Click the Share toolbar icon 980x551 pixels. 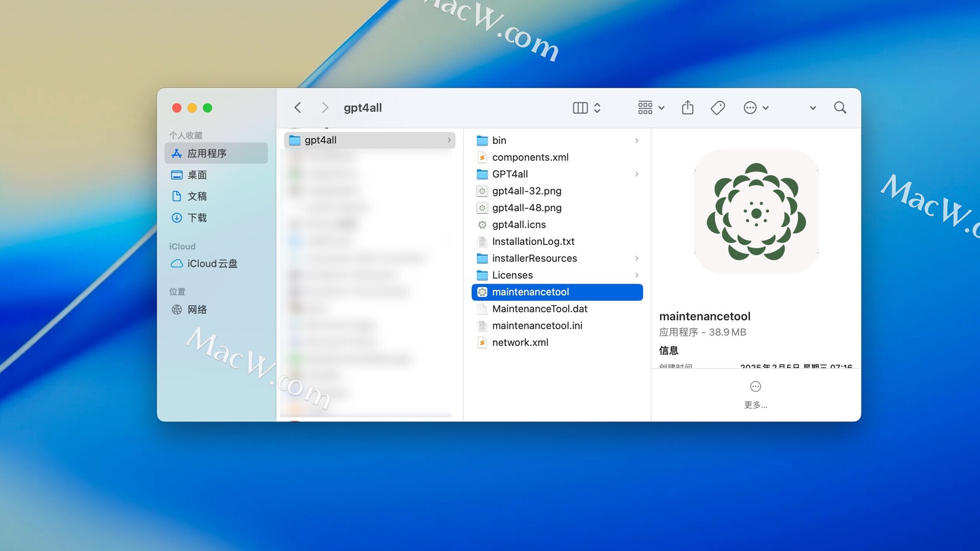[x=688, y=108]
